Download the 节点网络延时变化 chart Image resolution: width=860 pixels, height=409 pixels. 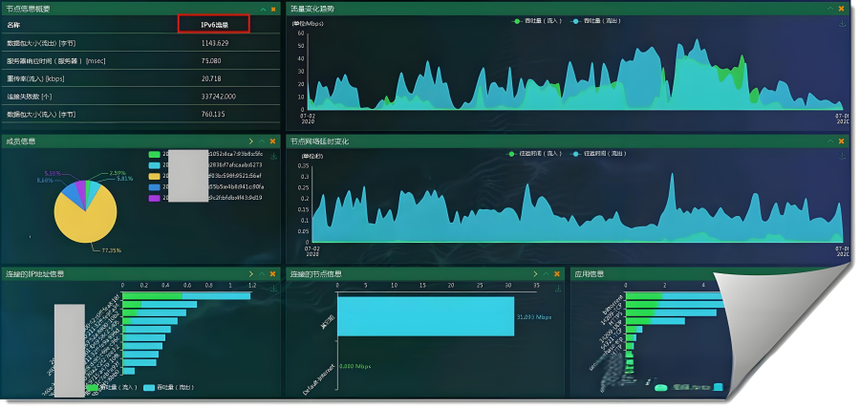[x=842, y=156]
